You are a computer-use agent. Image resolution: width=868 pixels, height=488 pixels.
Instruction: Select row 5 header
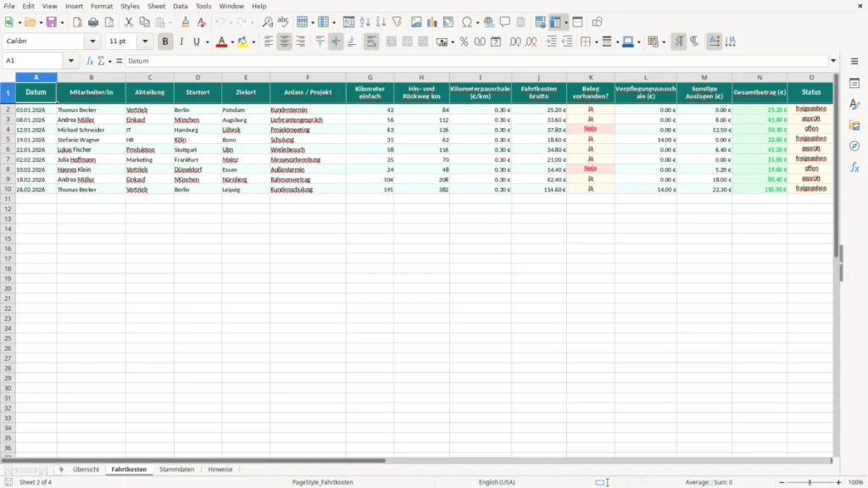tap(8, 140)
